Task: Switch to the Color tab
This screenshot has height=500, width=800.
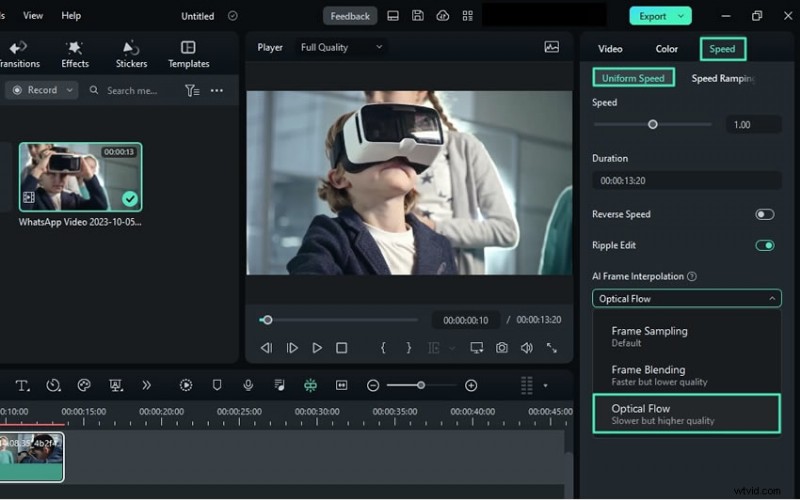Action: pos(666,48)
